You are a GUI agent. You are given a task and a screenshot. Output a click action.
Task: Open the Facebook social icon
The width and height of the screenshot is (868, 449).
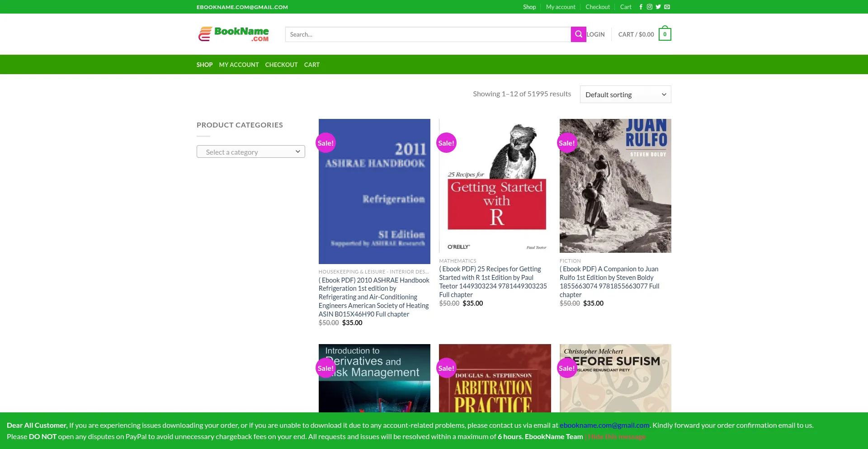(641, 7)
